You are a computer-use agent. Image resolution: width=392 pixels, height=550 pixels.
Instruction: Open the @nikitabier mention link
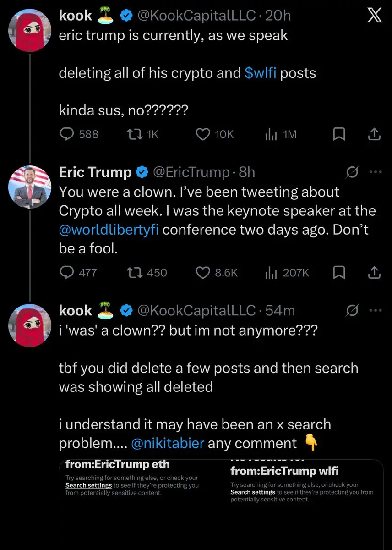167,444
